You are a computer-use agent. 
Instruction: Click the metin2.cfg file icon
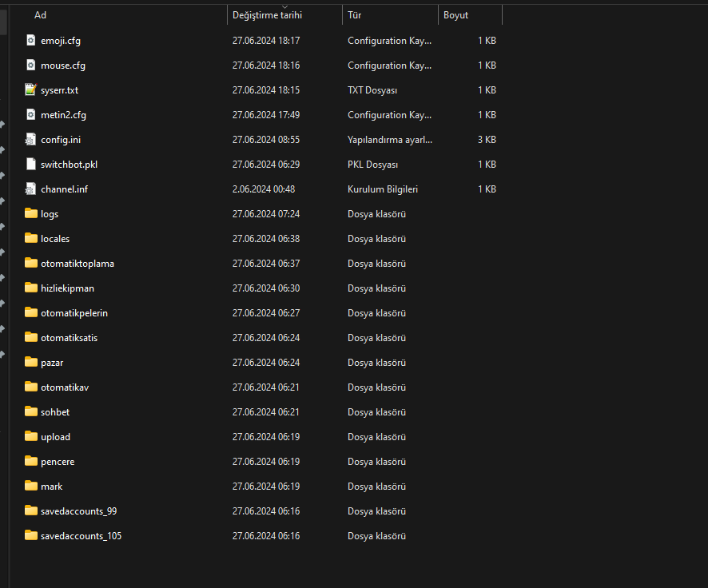30,114
